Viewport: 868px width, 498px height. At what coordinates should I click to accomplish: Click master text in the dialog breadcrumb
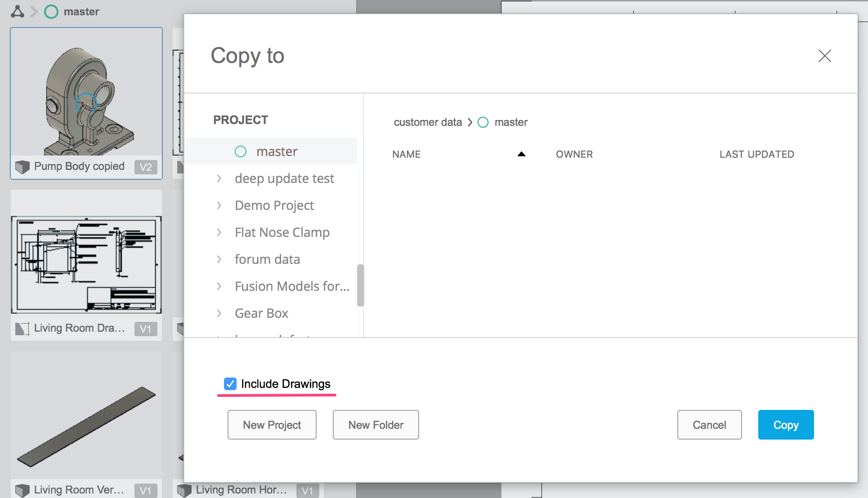coord(511,122)
